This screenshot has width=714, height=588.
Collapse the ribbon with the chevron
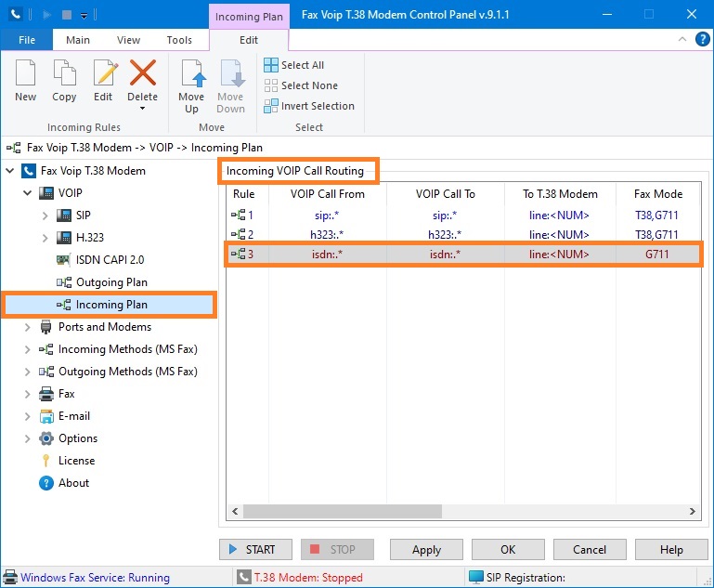pyautogui.click(x=682, y=39)
